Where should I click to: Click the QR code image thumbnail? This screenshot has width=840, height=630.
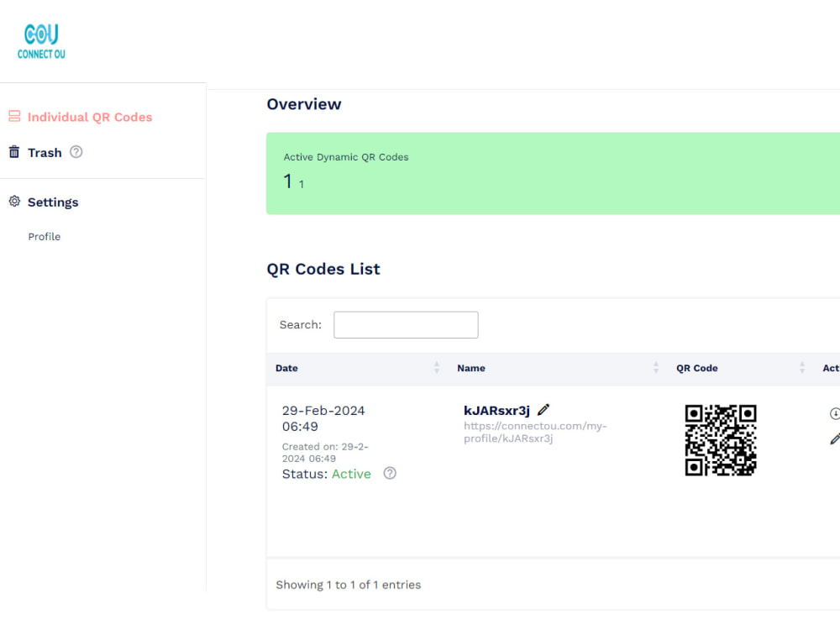tap(721, 440)
